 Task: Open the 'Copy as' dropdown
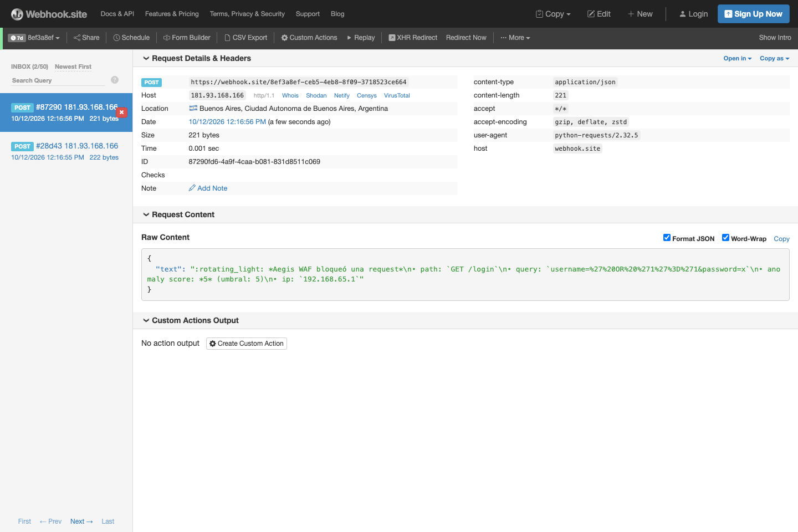[x=774, y=58]
